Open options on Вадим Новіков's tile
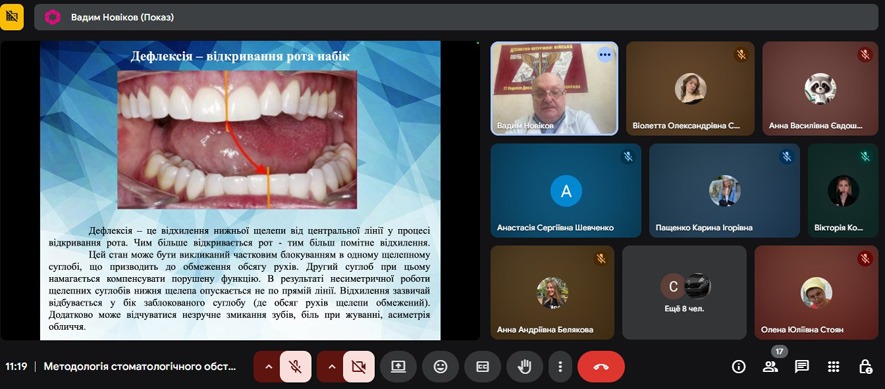This screenshot has width=885, height=389. pos(605,55)
